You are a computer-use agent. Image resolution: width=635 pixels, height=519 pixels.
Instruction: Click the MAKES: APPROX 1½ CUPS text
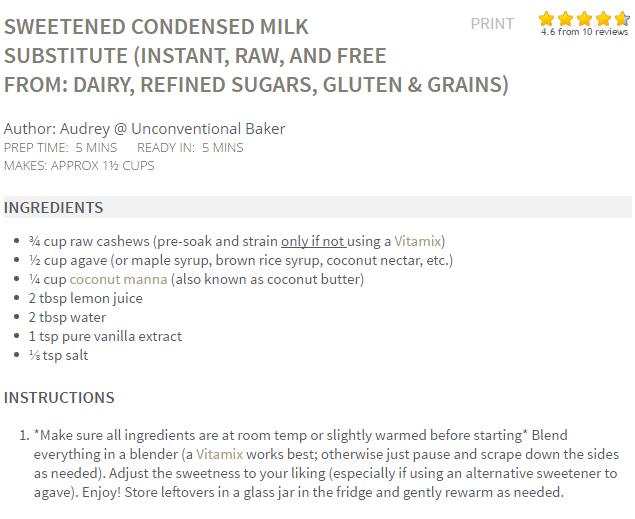(x=79, y=166)
